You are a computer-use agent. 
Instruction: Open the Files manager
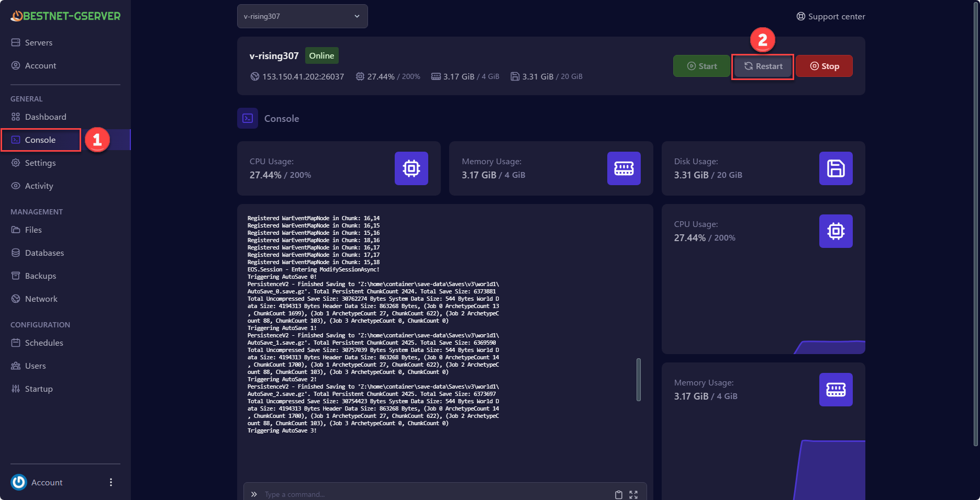click(x=33, y=230)
